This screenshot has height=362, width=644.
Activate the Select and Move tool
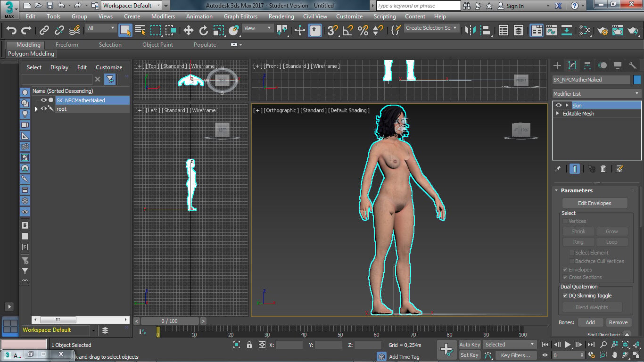(188, 31)
